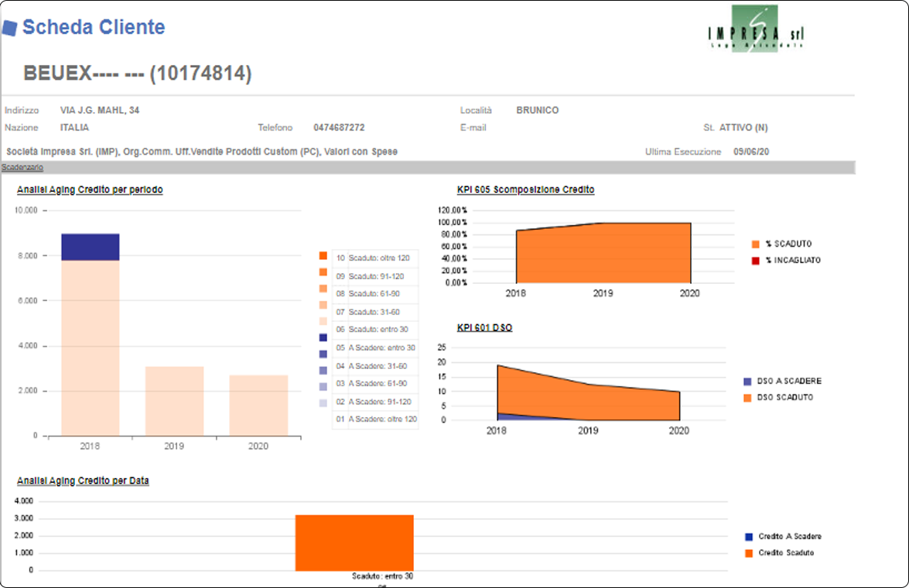Click the Credito A Scadere blue swatch
The width and height of the screenshot is (909, 588).
[749, 537]
